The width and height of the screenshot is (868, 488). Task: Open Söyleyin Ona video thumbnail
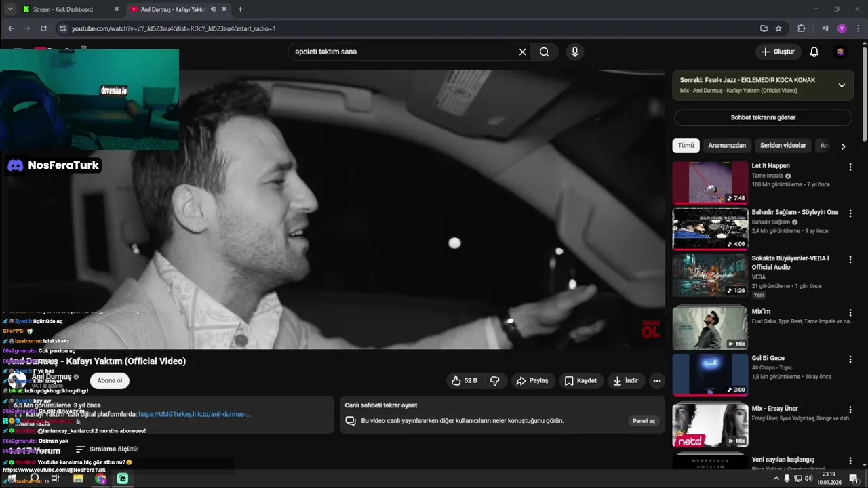(710, 229)
